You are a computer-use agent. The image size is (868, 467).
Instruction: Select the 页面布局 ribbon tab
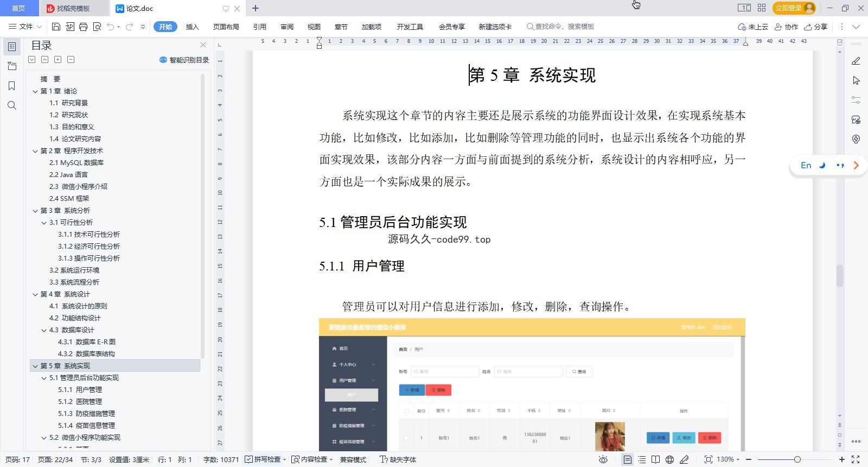coord(226,27)
